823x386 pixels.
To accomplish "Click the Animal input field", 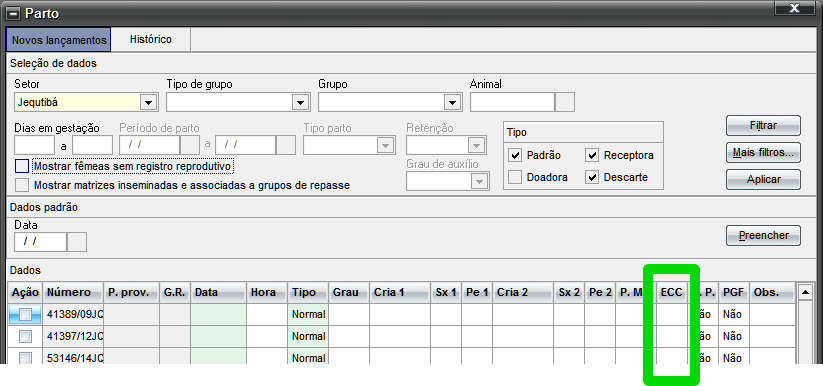I will tap(512, 102).
